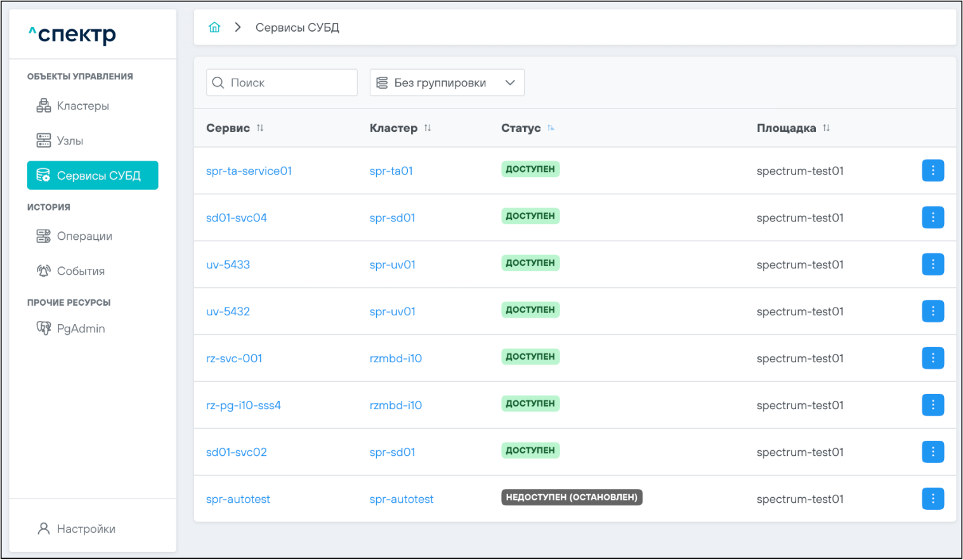
Task: Open the Кластеры section in sidebar
Action: coord(82,106)
